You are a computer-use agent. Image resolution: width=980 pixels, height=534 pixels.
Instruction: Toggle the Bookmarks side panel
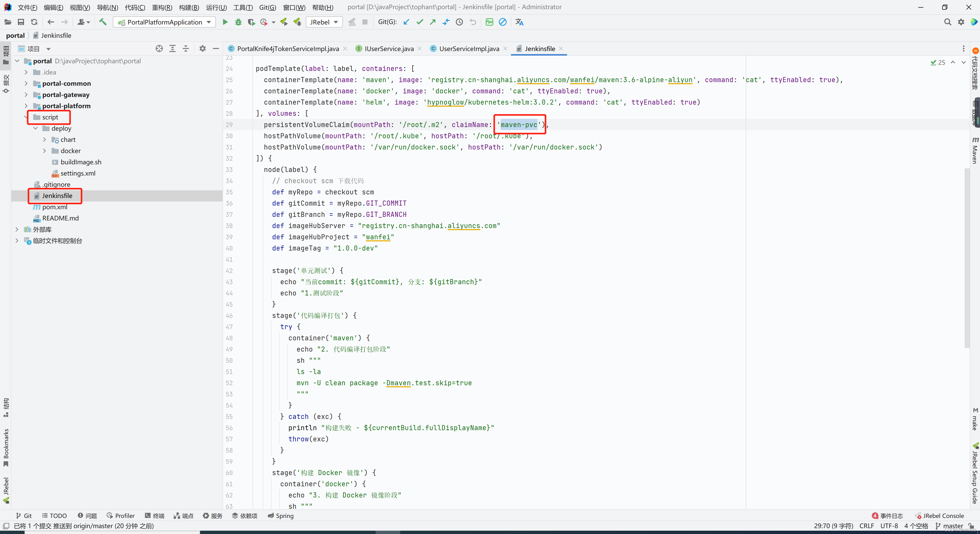(x=6, y=447)
